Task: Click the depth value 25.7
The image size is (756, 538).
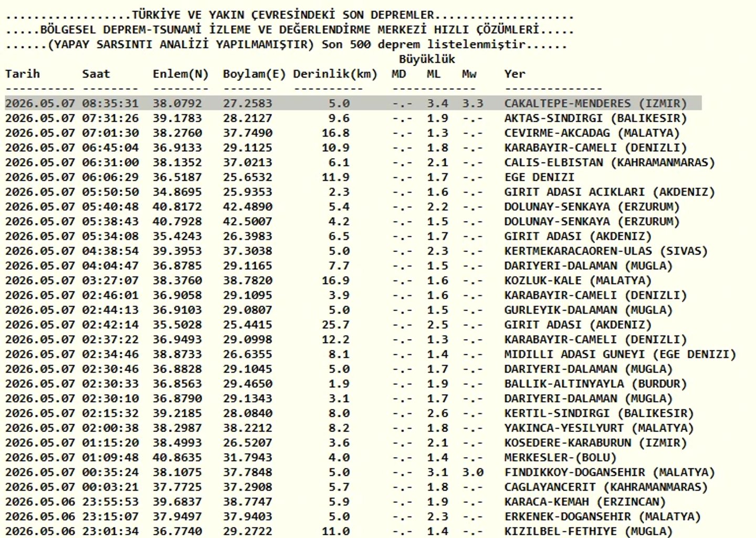Action: click(x=335, y=324)
